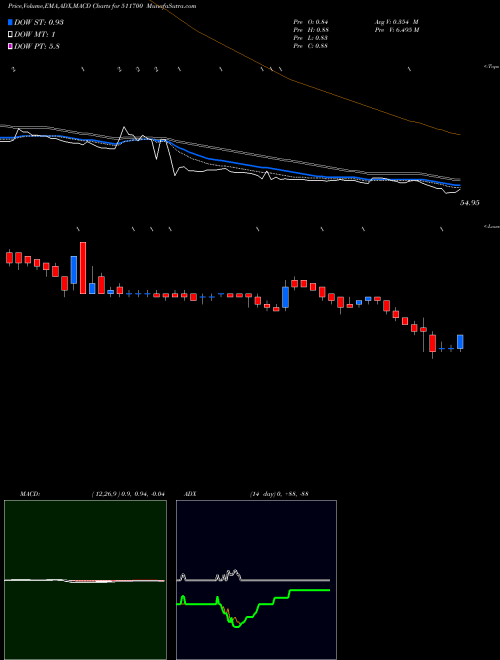Click the 'Pre H: 0.88' high value
Screen dimensions: 500x660
click(x=311, y=30)
